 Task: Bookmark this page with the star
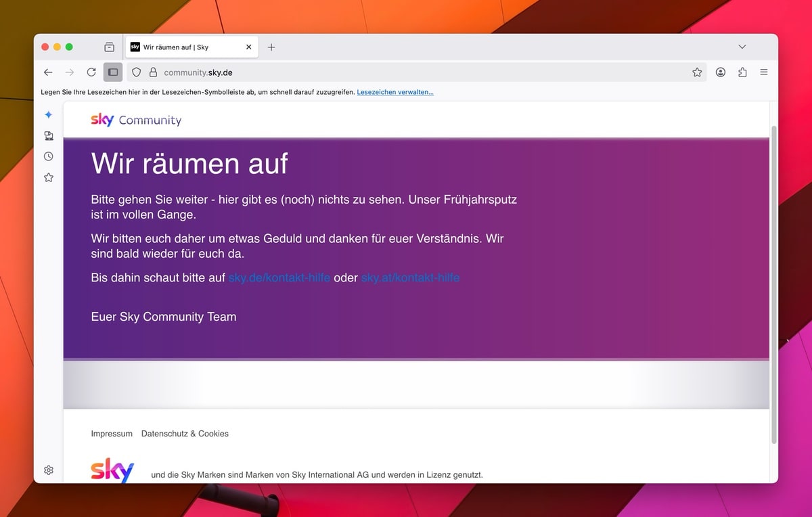click(697, 72)
